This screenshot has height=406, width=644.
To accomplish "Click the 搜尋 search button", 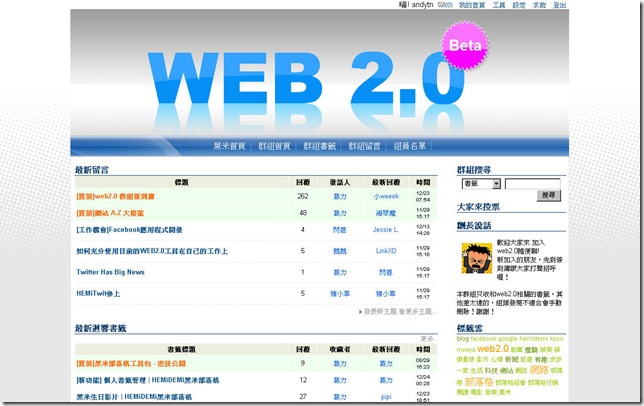I will coord(548,195).
